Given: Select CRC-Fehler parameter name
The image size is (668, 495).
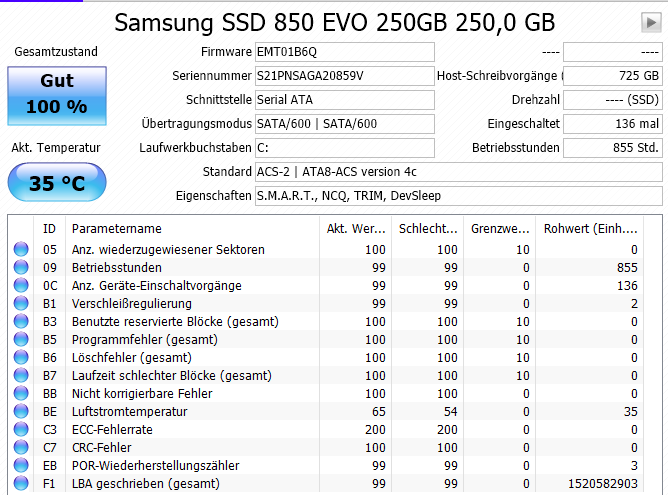Looking at the screenshot, I should 101,447.
